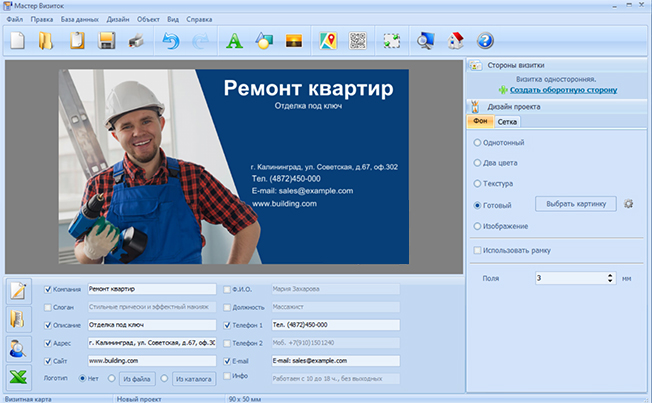
Task: Click the Описание text field
Action: tap(152, 325)
